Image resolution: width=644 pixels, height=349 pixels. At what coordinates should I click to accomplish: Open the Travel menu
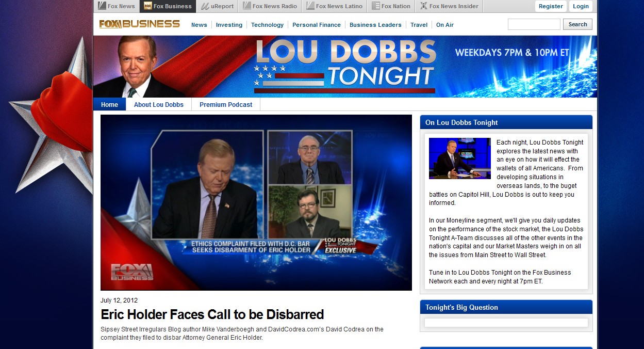coord(419,25)
